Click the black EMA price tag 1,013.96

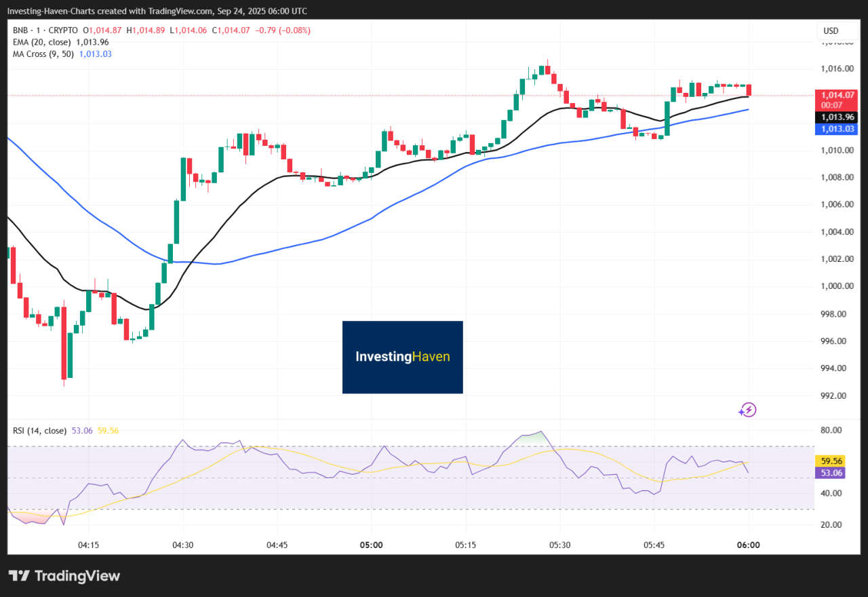pos(839,117)
